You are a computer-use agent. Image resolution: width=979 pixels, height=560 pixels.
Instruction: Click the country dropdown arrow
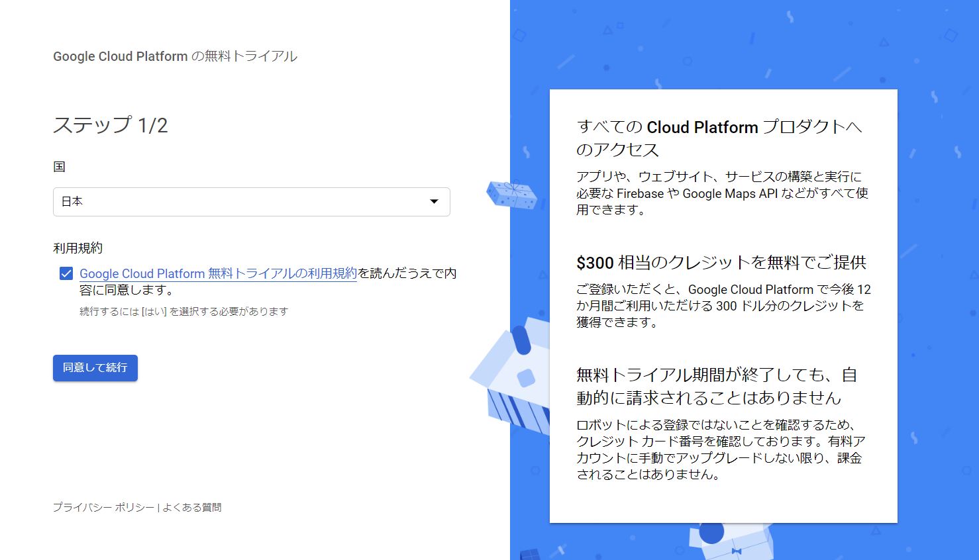pyautogui.click(x=435, y=201)
